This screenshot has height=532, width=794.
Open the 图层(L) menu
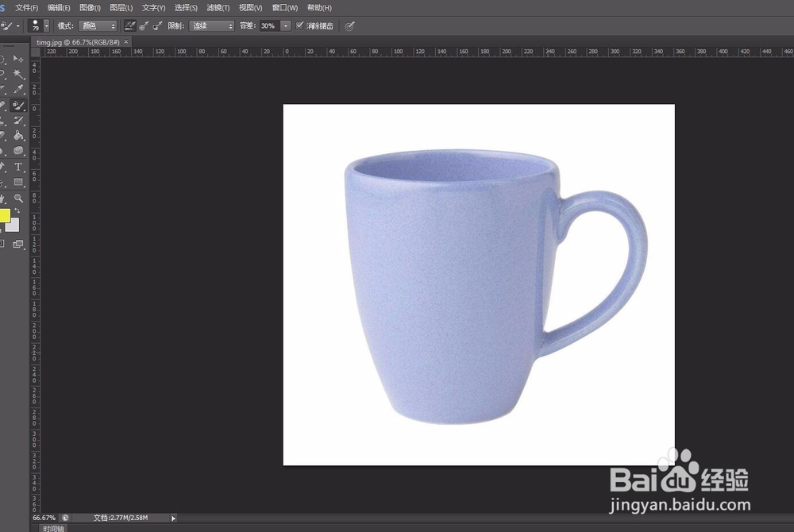point(121,8)
